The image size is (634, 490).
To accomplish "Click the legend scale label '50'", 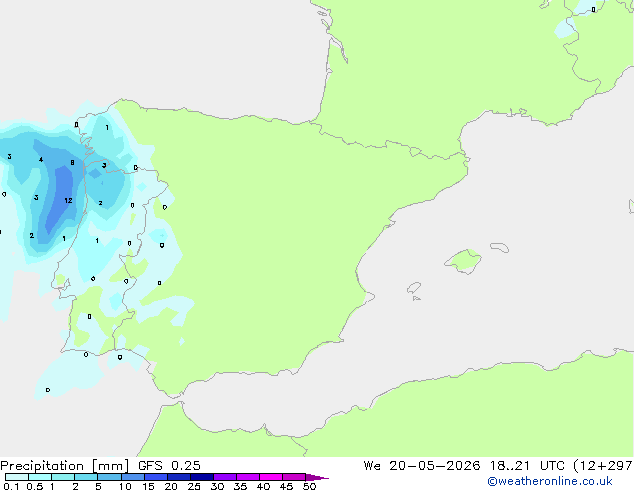I will tap(309, 486).
